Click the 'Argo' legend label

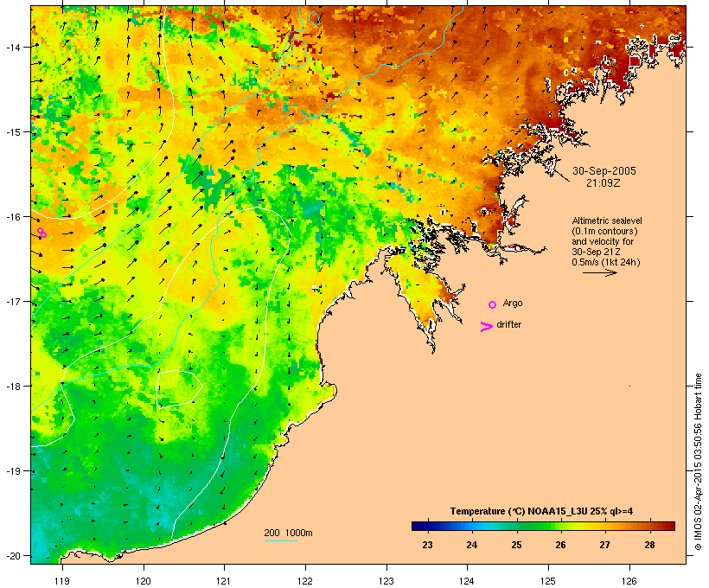pyautogui.click(x=513, y=303)
